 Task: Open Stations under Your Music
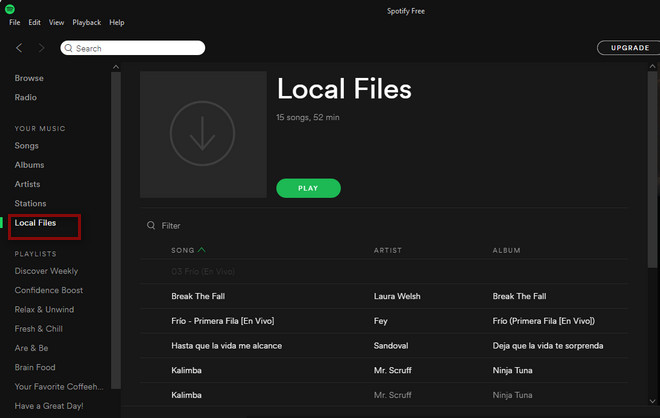(30, 203)
